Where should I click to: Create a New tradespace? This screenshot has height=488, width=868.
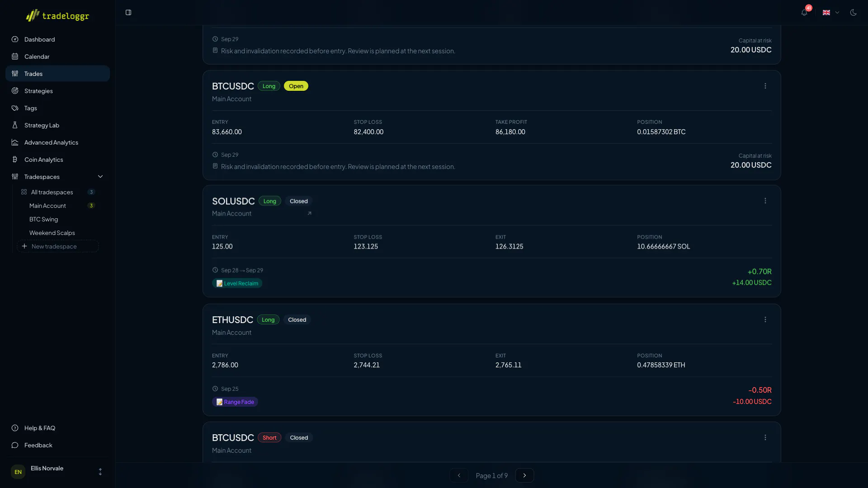pyautogui.click(x=58, y=246)
